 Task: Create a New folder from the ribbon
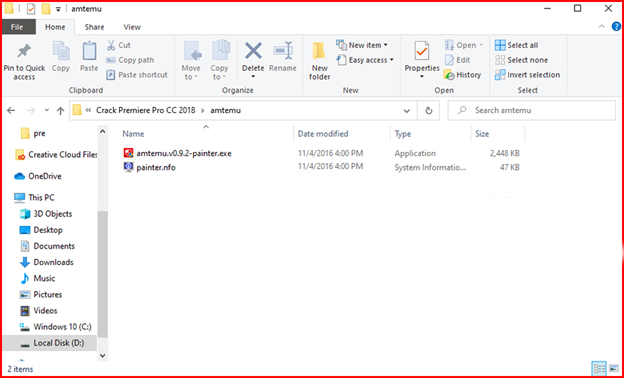[x=320, y=60]
